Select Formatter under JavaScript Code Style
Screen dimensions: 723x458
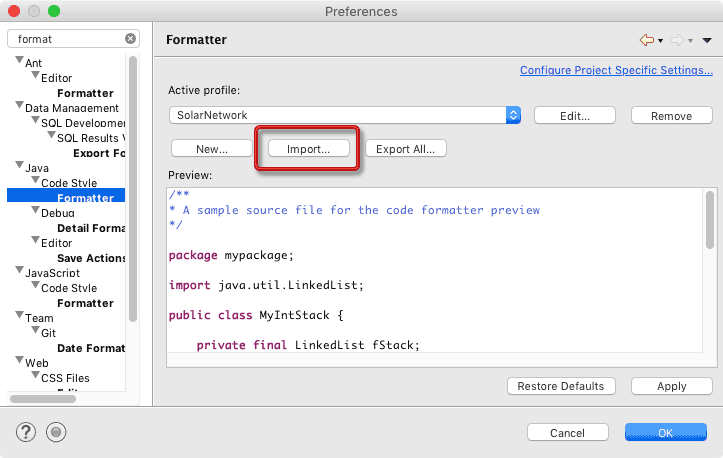tap(85, 303)
